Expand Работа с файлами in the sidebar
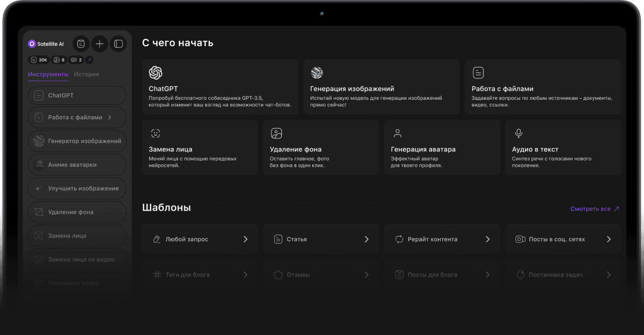 (x=77, y=117)
